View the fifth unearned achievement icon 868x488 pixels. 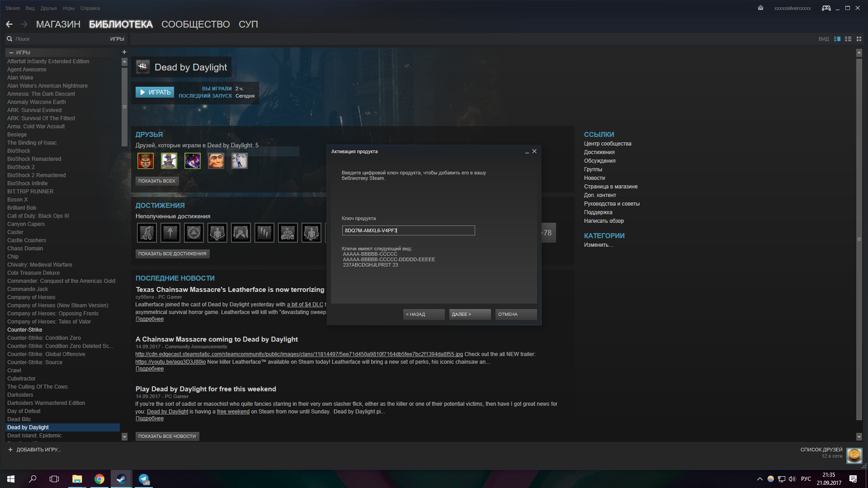click(241, 233)
